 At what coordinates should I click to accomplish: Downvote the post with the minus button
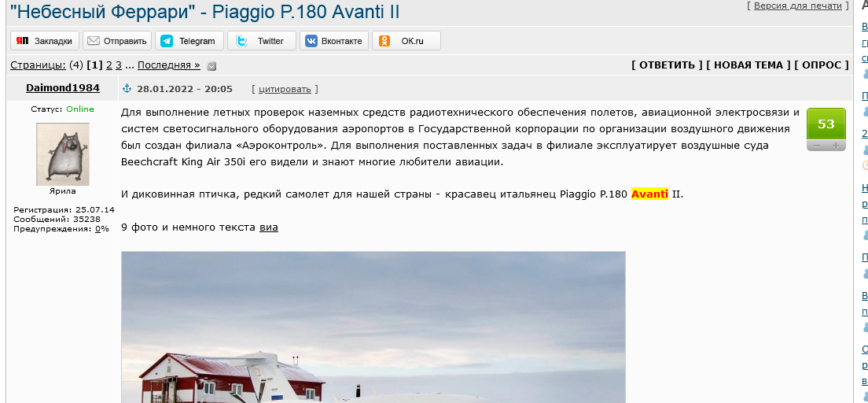click(816, 146)
